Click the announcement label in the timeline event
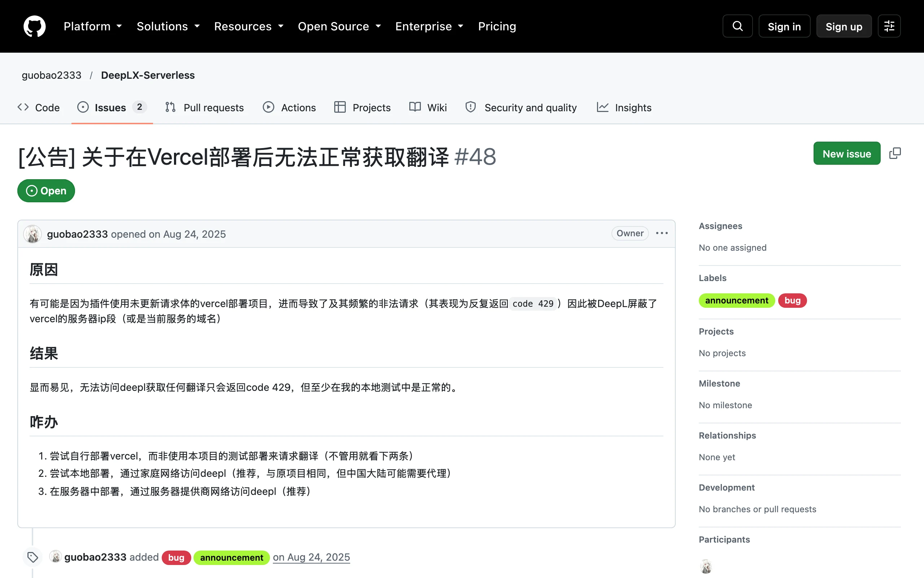 pyautogui.click(x=231, y=557)
